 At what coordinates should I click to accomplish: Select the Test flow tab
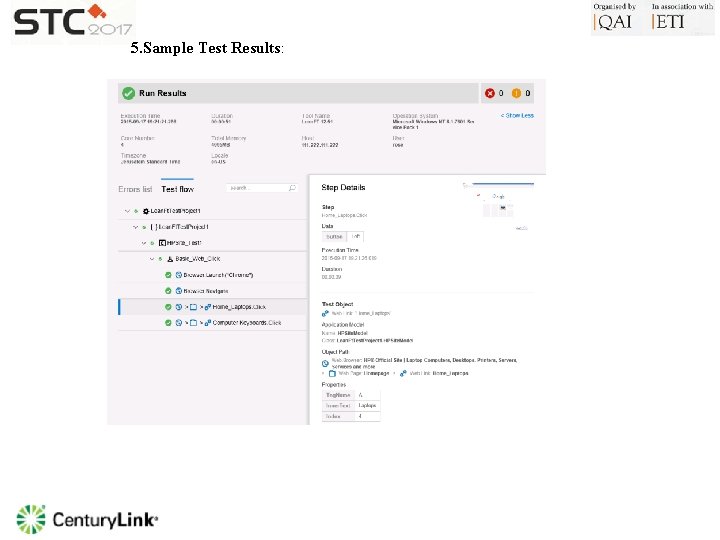click(x=177, y=189)
